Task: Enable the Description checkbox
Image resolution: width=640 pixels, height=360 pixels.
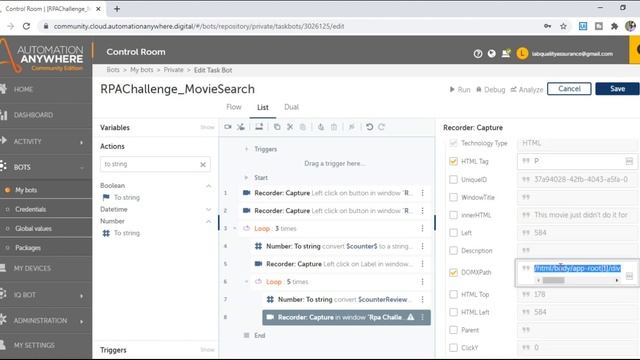Action: coord(453,250)
